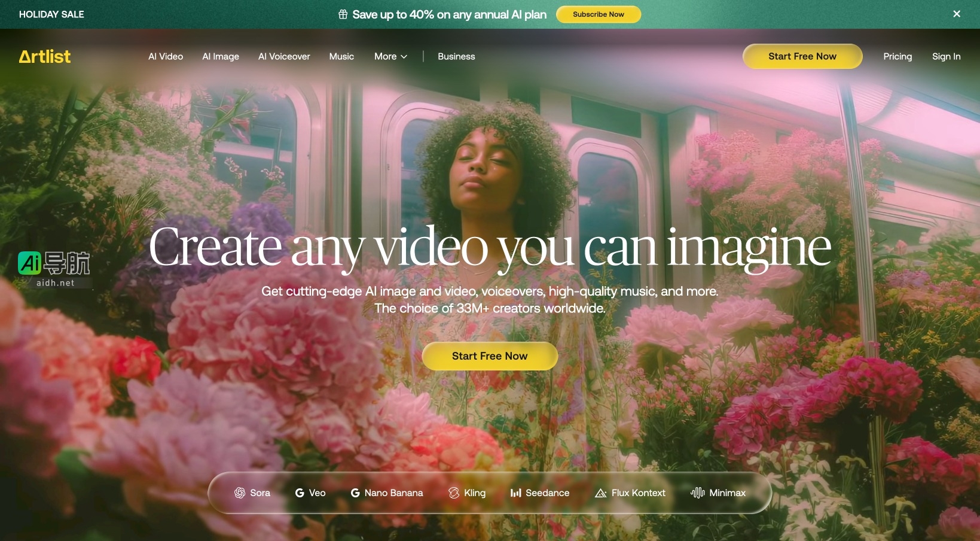This screenshot has width=980, height=541.
Task: Open the Business link
Action: (x=456, y=56)
